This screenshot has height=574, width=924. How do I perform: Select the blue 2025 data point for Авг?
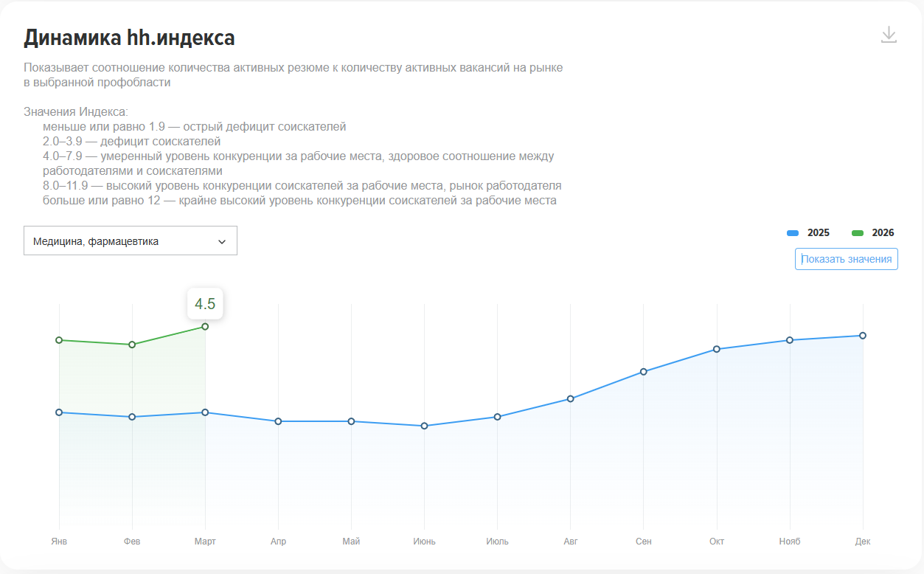570,399
